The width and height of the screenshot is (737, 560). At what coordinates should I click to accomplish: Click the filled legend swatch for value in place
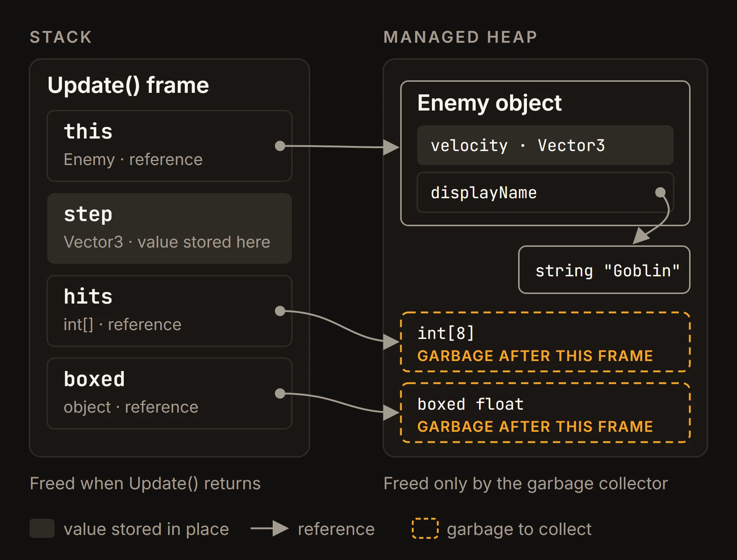42,528
